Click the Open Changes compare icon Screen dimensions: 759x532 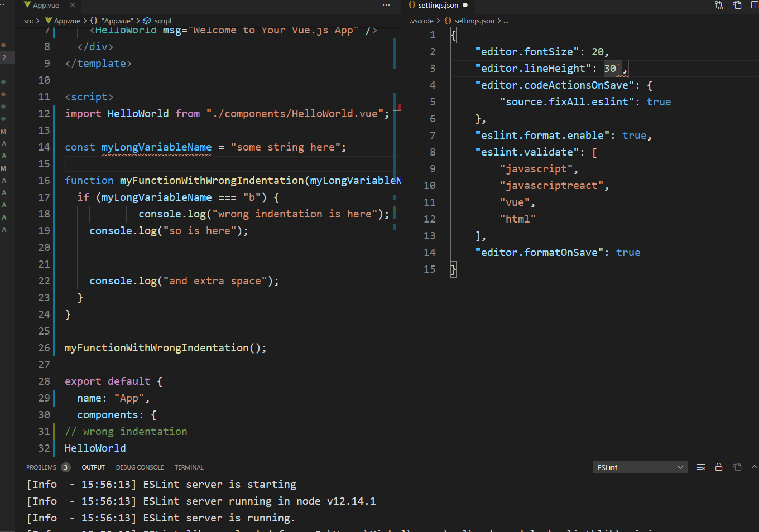pyautogui.click(x=719, y=5)
